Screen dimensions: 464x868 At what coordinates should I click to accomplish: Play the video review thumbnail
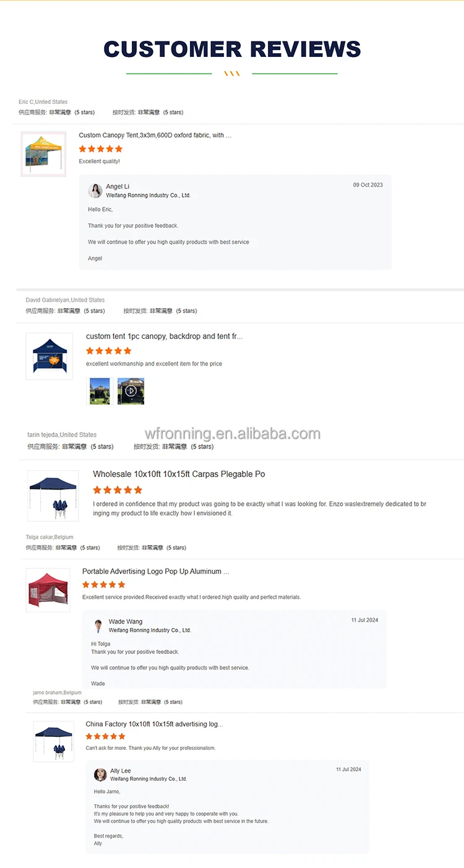pyautogui.click(x=131, y=391)
